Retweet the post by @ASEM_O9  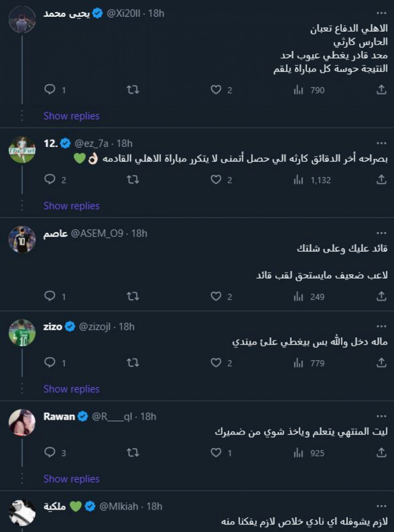pyautogui.click(x=133, y=296)
